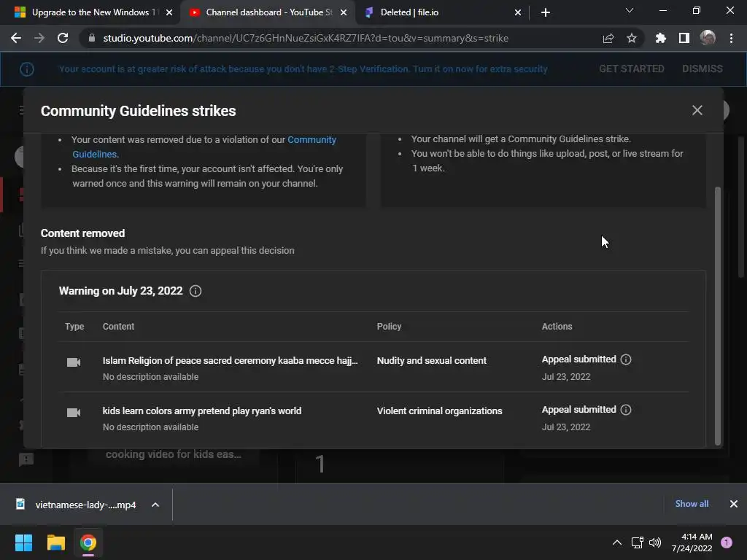Open network status tray icon
Viewport: 747px width, 560px height.
coord(637,542)
